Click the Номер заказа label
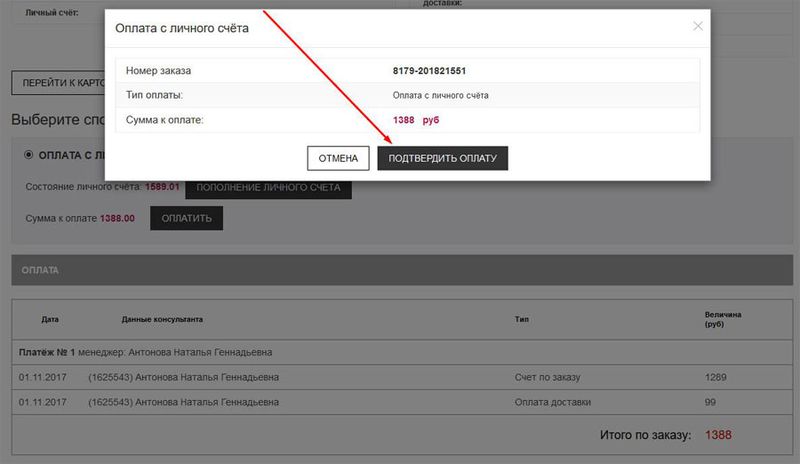800x464 pixels. click(x=158, y=71)
